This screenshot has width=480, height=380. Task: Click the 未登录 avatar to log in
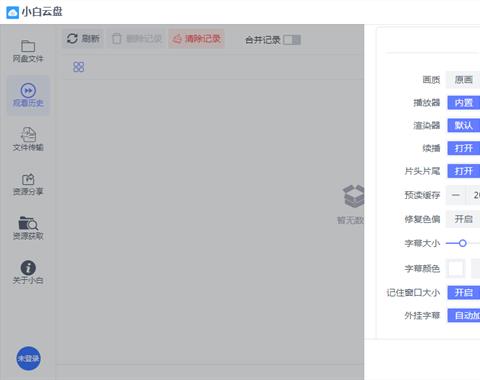pos(28,358)
